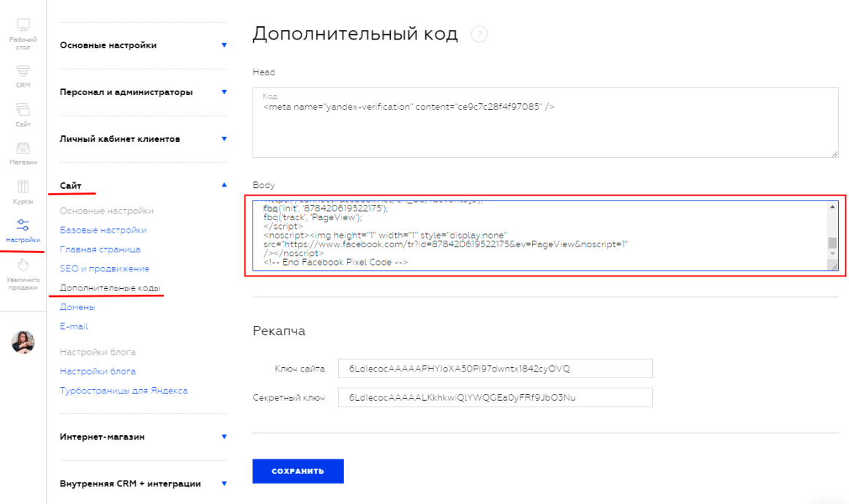The height and width of the screenshot is (504, 849).
Task: Click the Дополнительный код page title
Action: [x=355, y=34]
